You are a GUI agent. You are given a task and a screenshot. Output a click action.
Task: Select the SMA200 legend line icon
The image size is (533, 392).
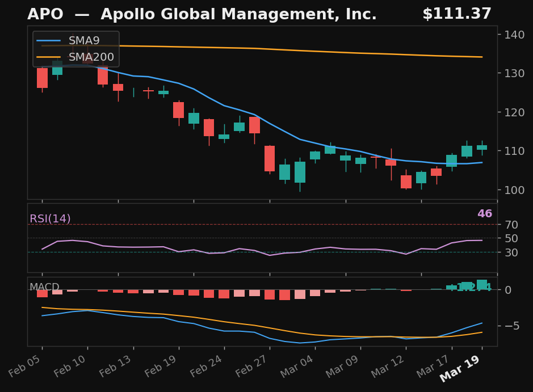pos(50,57)
